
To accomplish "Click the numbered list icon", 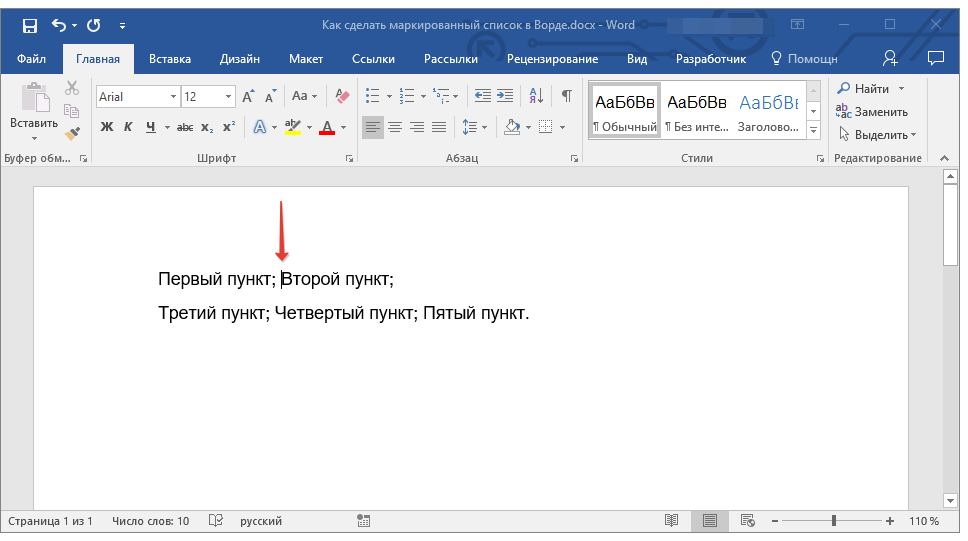I will tap(407, 96).
